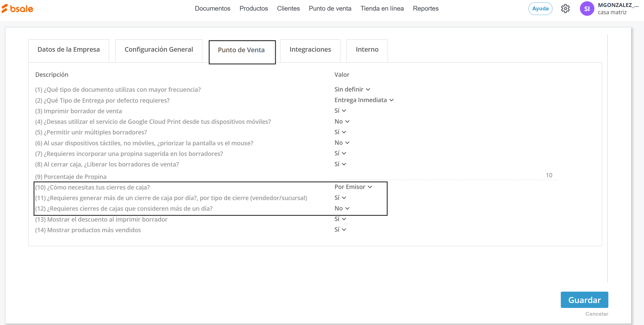This screenshot has height=325, width=644.
Task: Click the Porcentaje de Propina input field
Action: (x=445, y=176)
